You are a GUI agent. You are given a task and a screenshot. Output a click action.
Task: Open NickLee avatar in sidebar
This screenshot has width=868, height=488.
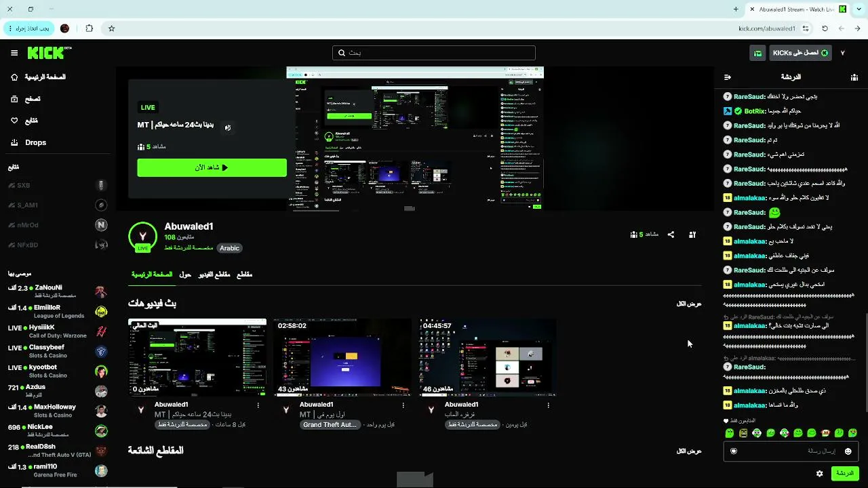(101, 431)
